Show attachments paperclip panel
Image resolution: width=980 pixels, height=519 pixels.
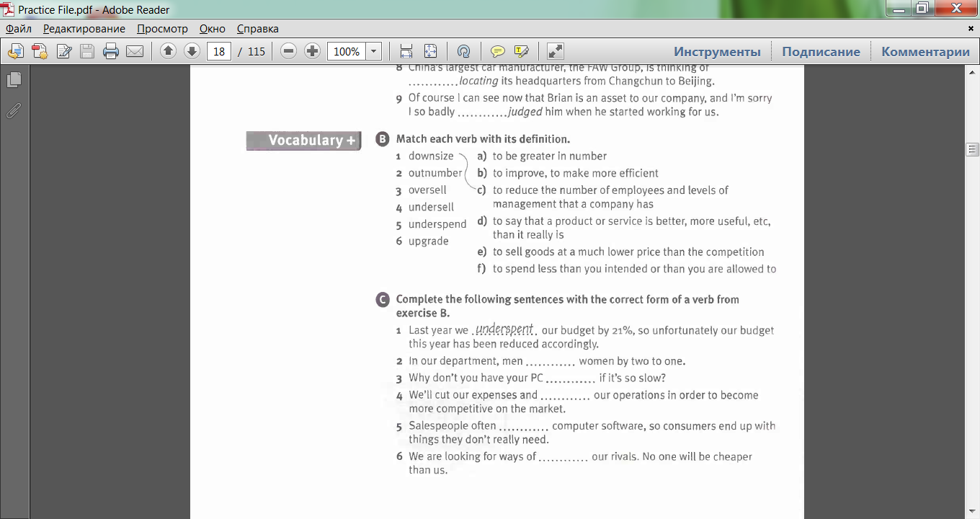pos(14,111)
